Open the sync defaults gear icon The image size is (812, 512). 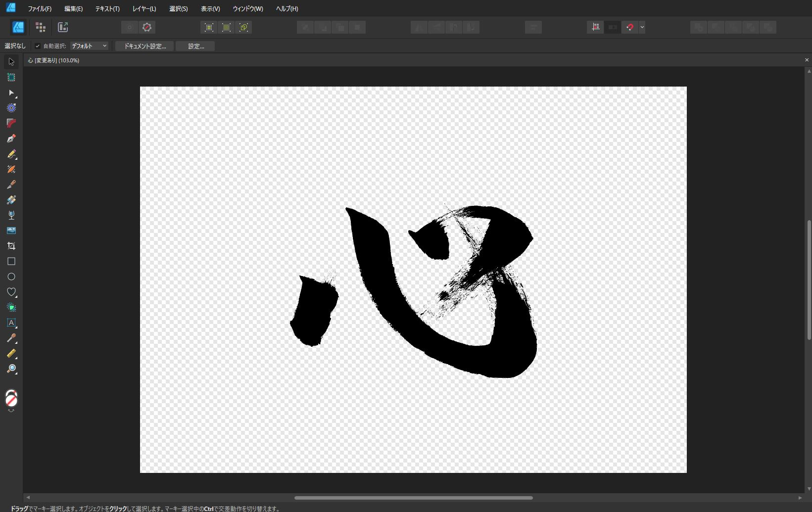(x=147, y=27)
